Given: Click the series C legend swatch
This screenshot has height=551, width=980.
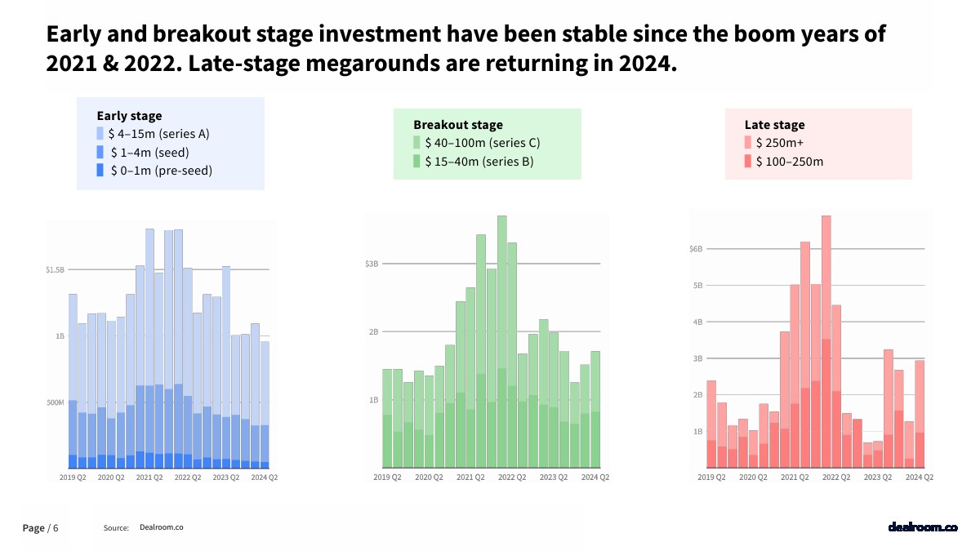Looking at the screenshot, I should pos(416,143).
